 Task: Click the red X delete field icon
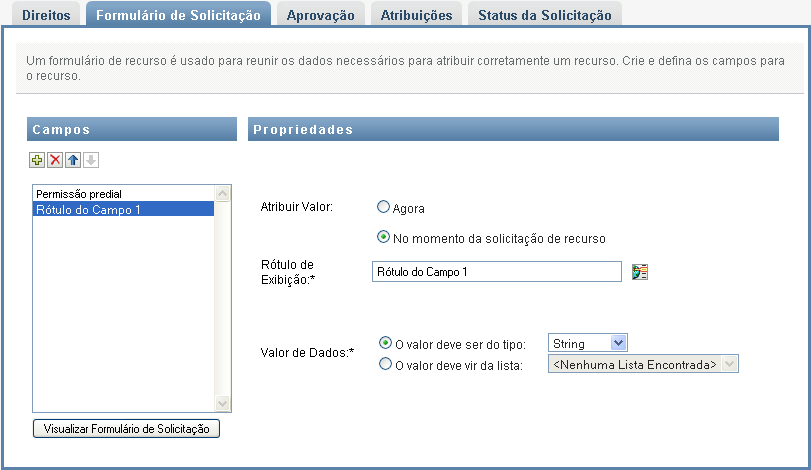click(56, 160)
